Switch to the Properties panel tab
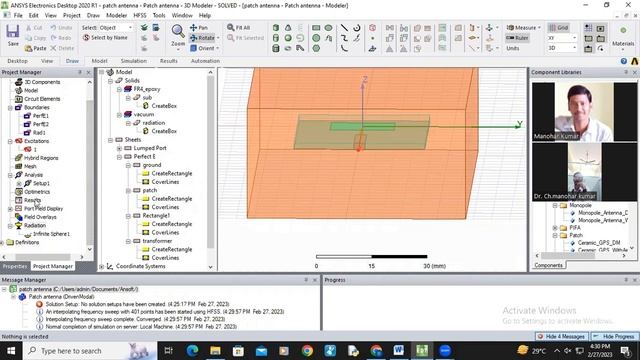This screenshot has height=360, width=640. point(15,266)
